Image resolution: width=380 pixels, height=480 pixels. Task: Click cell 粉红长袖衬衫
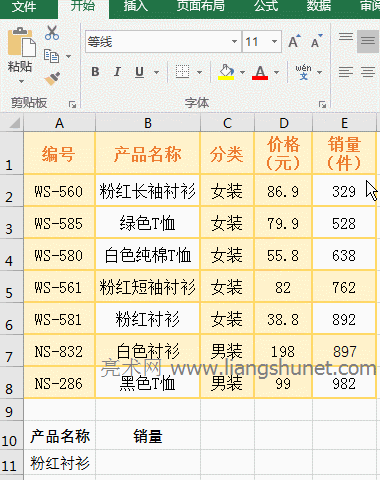[148, 190]
